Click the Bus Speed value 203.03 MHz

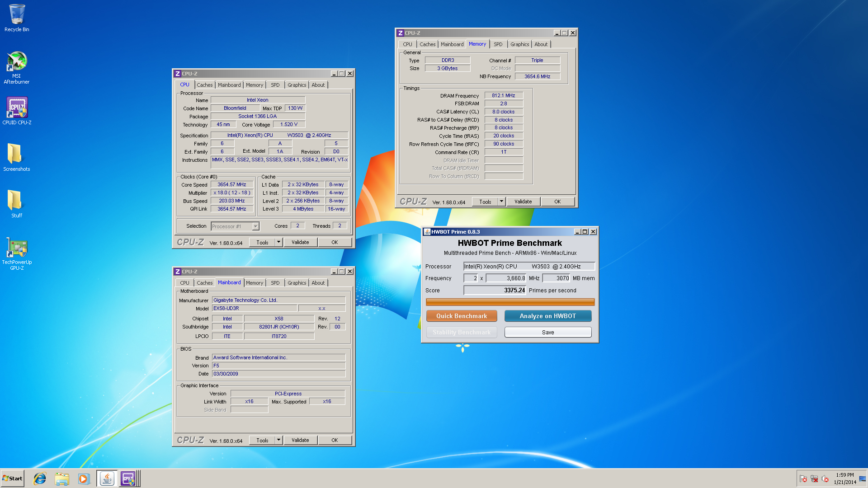pyautogui.click(x=232, y=201)
